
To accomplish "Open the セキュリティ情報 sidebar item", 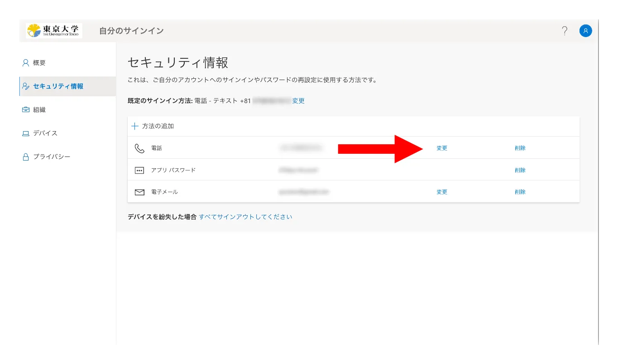I will (58, 86).
